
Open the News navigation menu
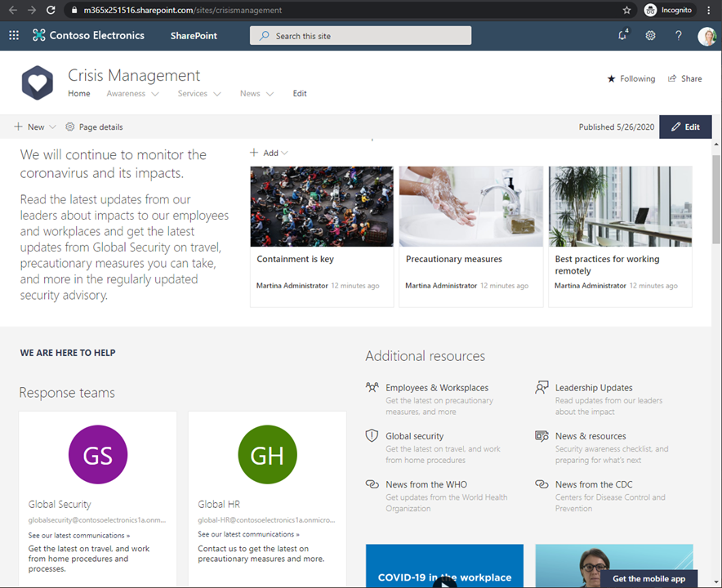click(x=256, y=94)
